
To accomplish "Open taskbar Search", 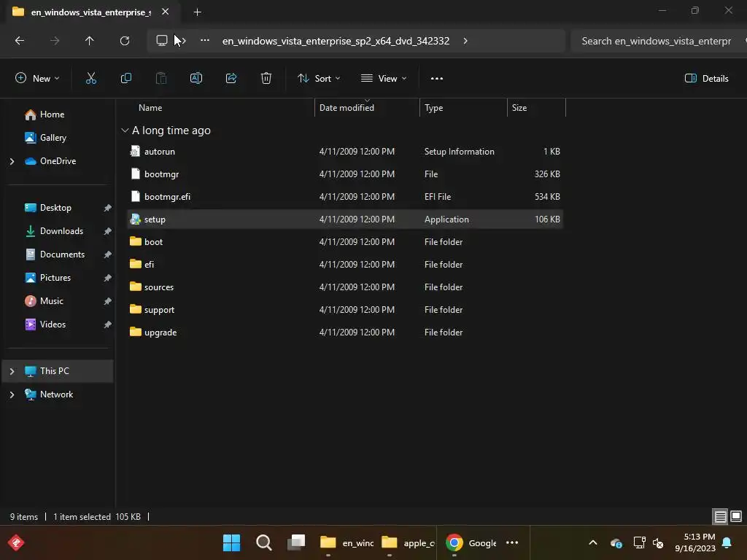I will pos(264,542).
